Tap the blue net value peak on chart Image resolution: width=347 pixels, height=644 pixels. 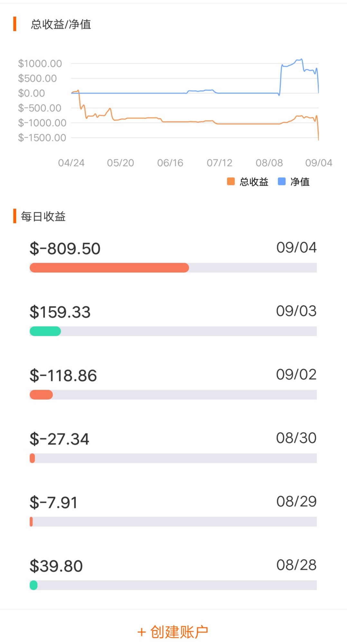click(301, 60)
